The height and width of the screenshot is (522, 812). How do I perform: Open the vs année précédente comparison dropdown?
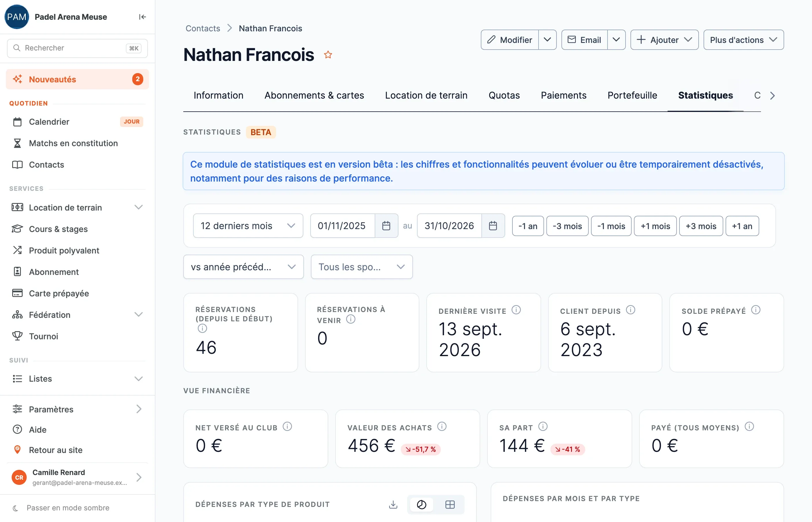[243, 267]
